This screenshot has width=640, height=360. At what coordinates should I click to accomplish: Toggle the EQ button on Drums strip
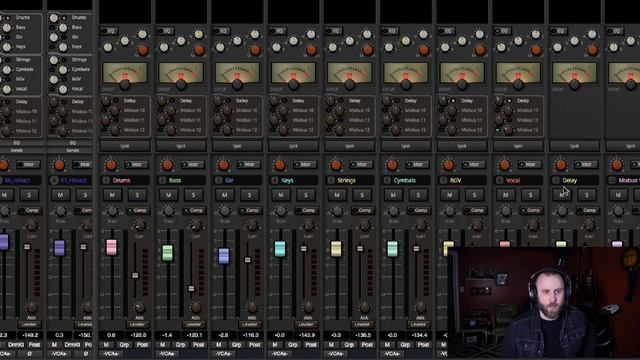click(x=109, y=31)
